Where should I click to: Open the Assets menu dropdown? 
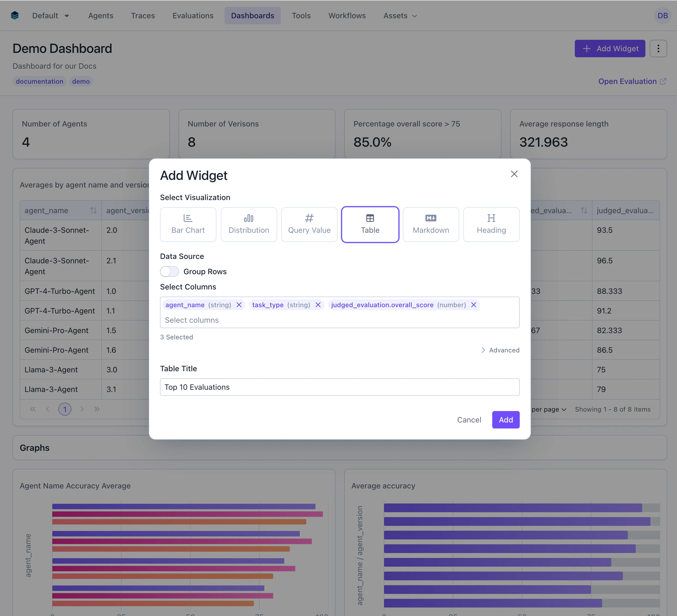pos(400,16)
